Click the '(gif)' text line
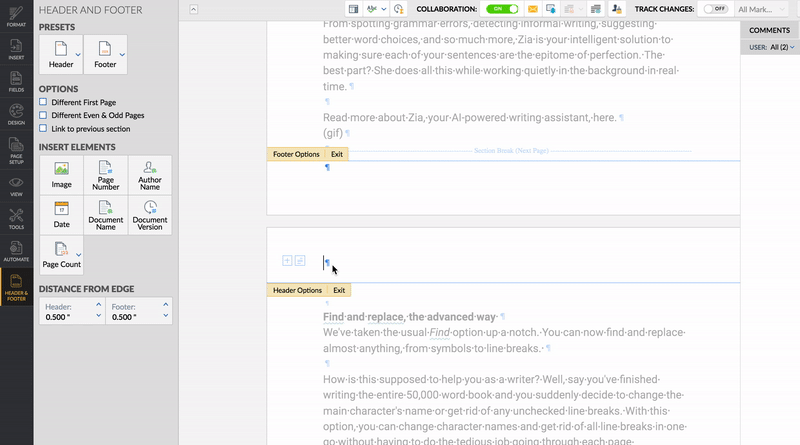Viewport: 800px width, 445px height. [333, 133]
